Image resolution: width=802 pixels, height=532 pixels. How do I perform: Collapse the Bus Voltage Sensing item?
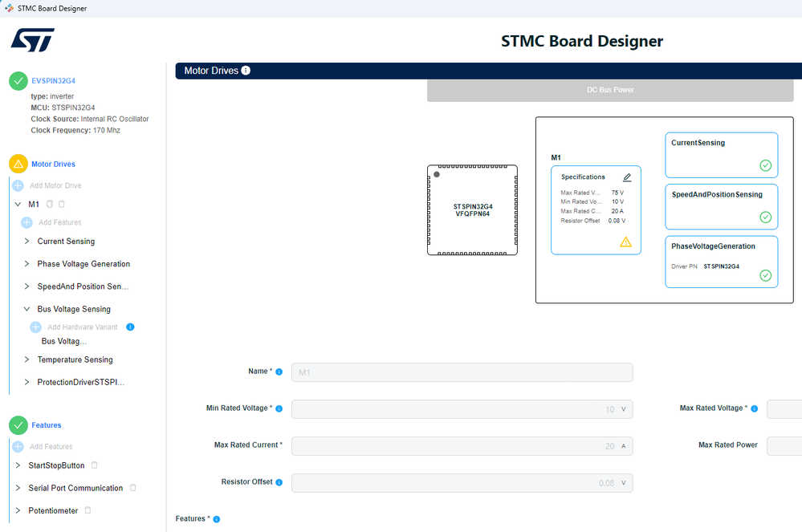[26, 309]
